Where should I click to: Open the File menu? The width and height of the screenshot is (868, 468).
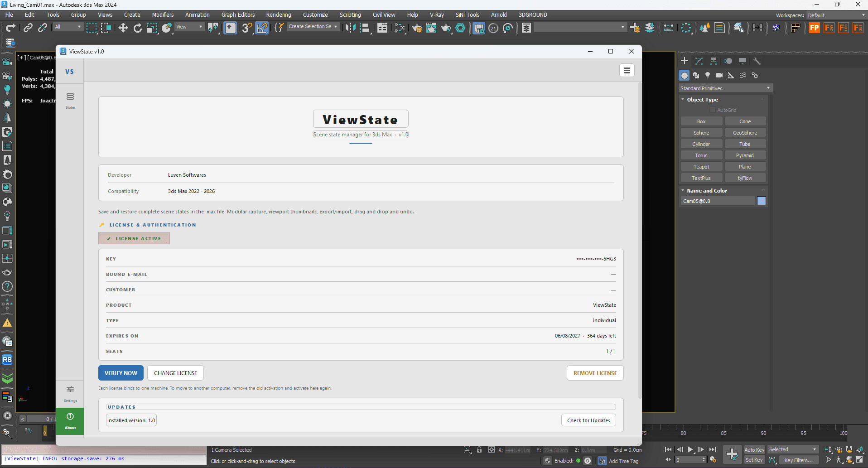(9, 14)
